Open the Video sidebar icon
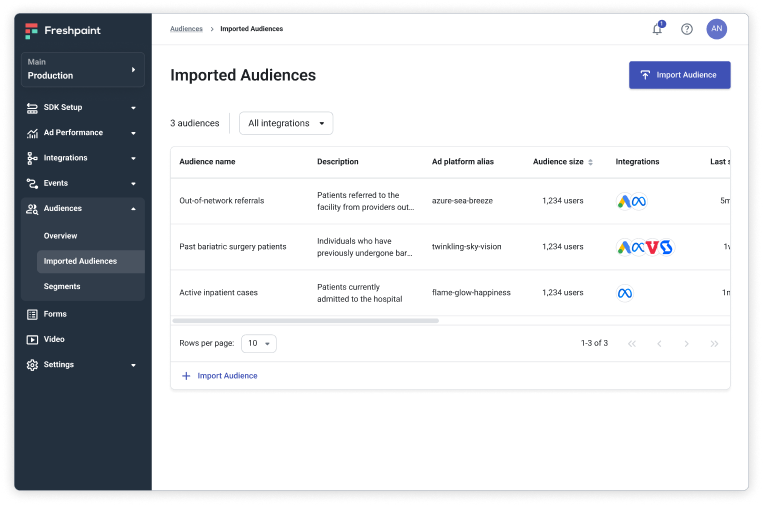Screen dimensions: 763x506 pos(32,339)
